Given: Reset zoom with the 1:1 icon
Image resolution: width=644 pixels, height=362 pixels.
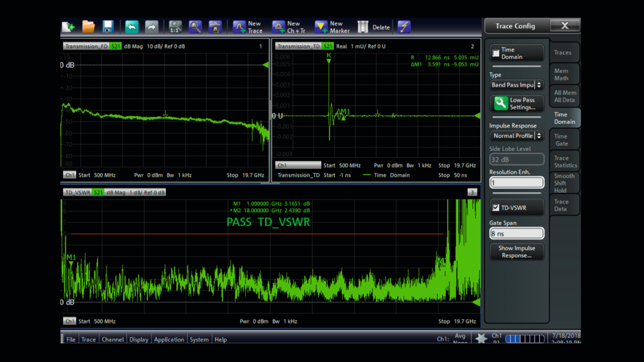Looking at the screenshot, I should (175, 27).
